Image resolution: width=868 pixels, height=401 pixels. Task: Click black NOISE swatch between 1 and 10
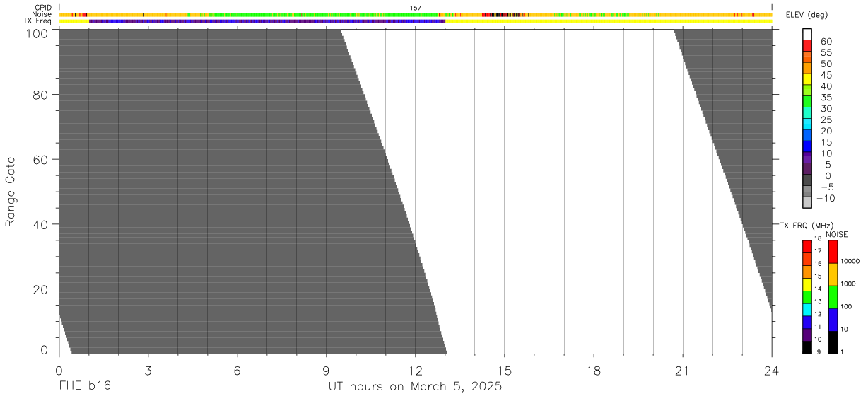[833, 342]
